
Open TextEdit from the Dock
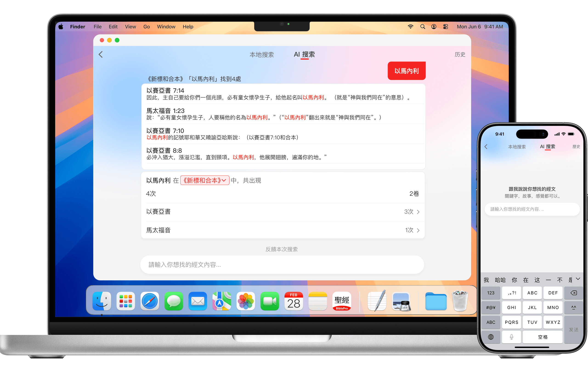pyautogui.click(x=377, y=301)
